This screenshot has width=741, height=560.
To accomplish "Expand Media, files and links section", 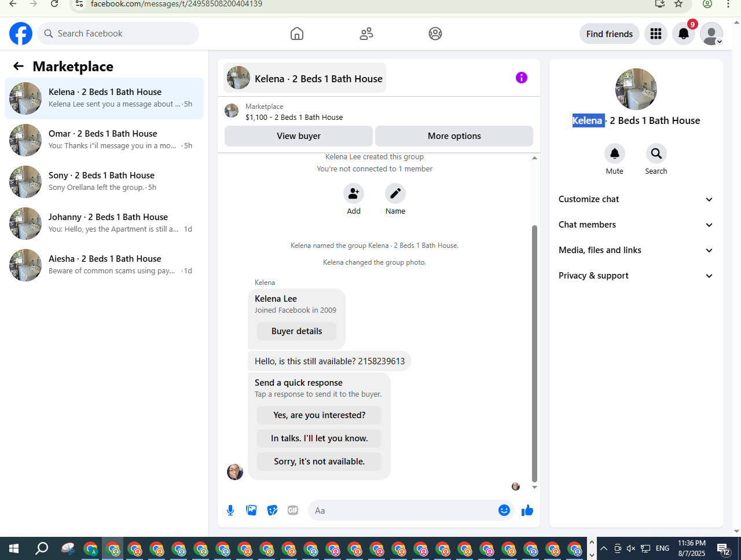I will [x=636, y=250].
